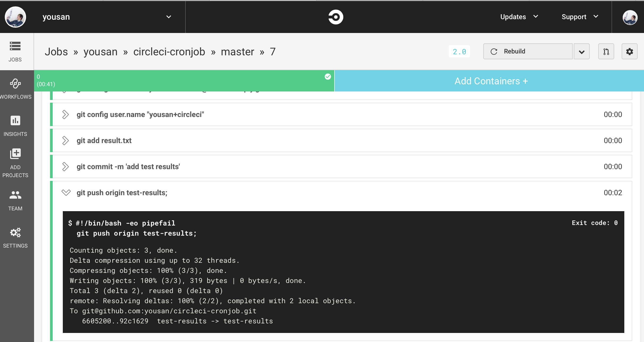Open the Insights chart icon
This screenshot has height=342, width=644.
15,121
